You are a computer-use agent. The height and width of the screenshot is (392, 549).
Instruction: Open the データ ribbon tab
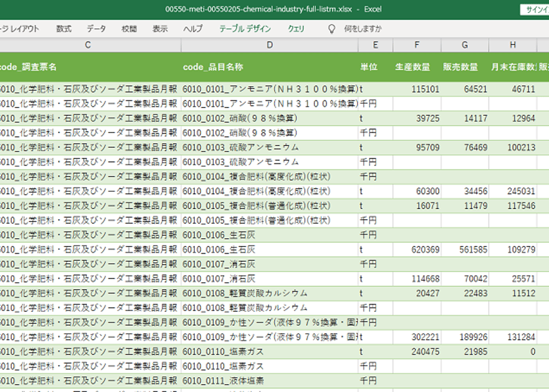coord(96,29)
